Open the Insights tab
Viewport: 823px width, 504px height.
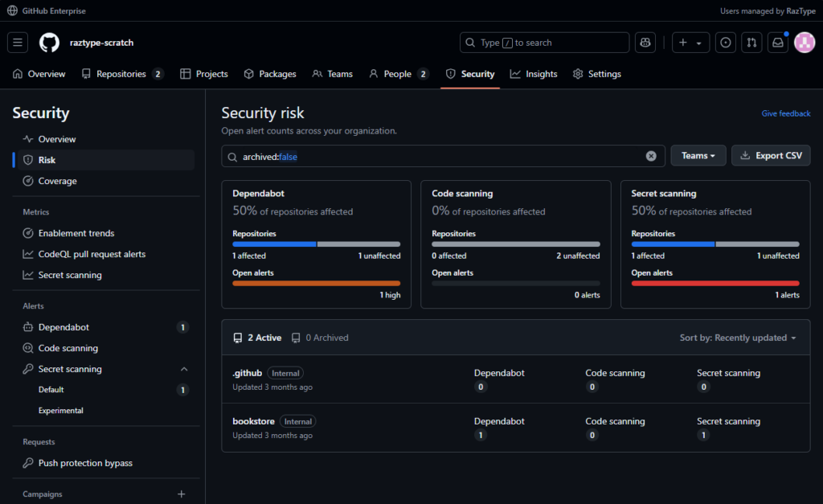534,73
